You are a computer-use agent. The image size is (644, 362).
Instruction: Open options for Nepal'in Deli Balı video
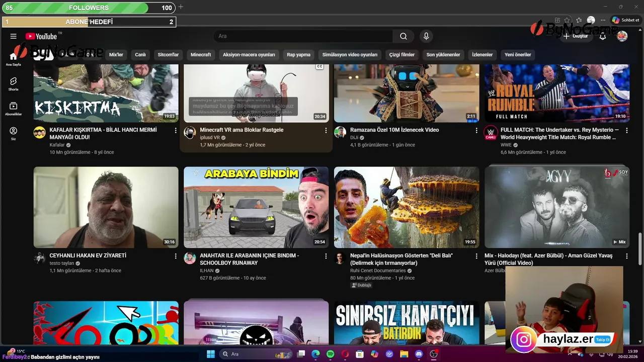476,256
